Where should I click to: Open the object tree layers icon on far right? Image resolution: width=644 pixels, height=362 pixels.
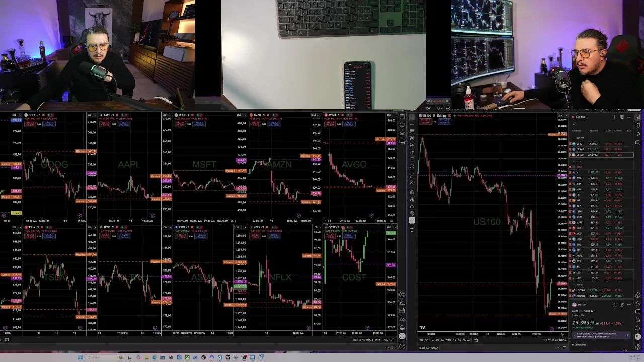coord(638,134)
